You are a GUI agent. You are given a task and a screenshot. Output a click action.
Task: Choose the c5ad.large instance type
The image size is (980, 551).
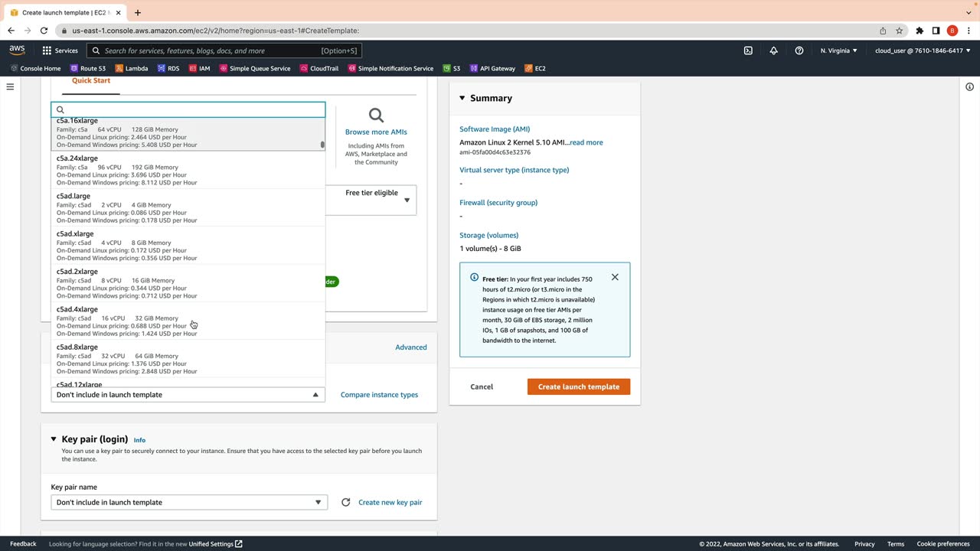click(188, 208)
